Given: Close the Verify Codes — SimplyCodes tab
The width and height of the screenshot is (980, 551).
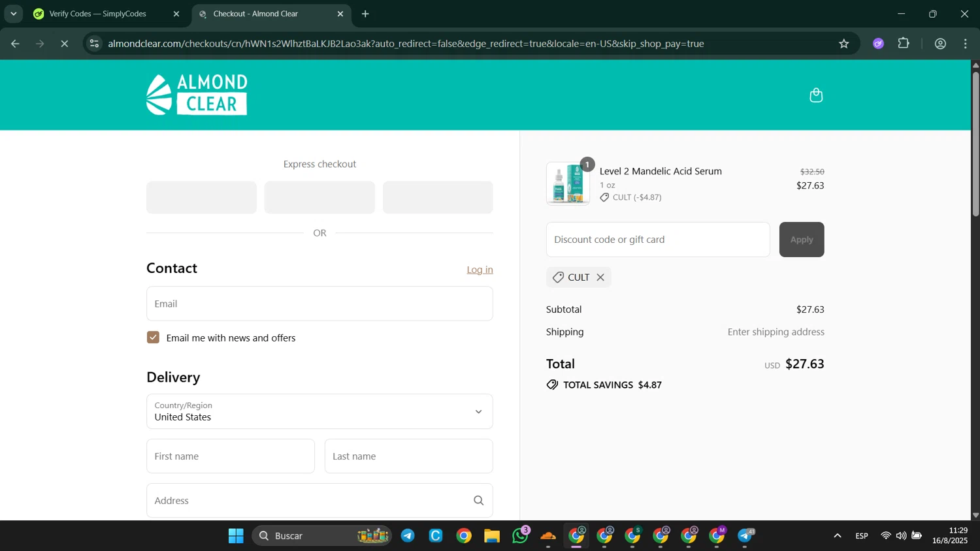Looking at the screenshot, I should pos(176,14).
